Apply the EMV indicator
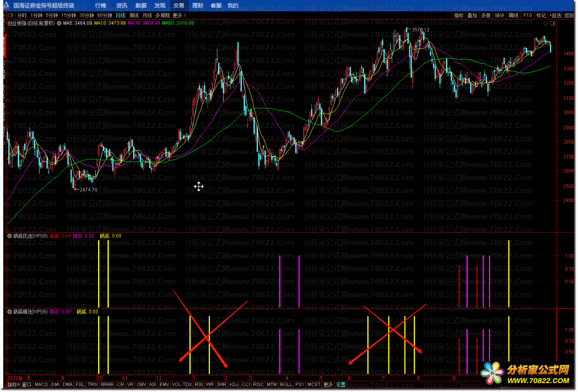The image size is (578, 392). pyautogui.click(x=164, y=385)
